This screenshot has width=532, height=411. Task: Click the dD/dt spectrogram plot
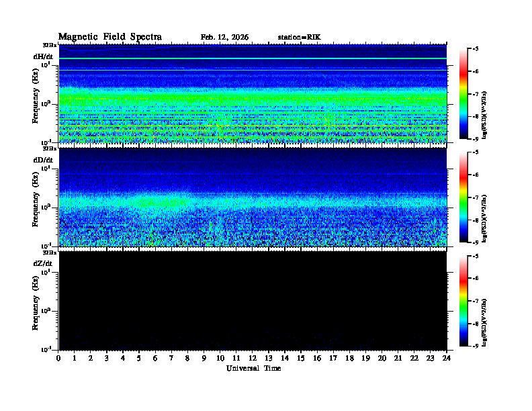[253, 197]
